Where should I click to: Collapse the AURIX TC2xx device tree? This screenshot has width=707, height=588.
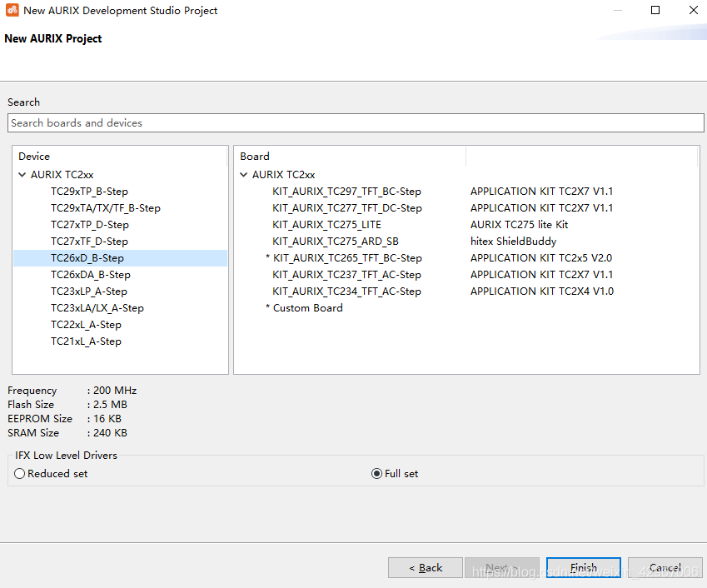click(22, 175)
